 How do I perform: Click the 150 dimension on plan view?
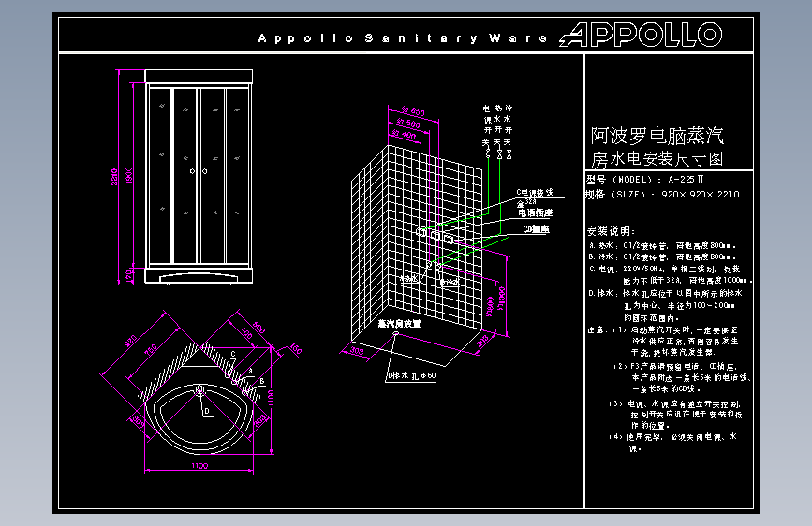pos(295,348)
